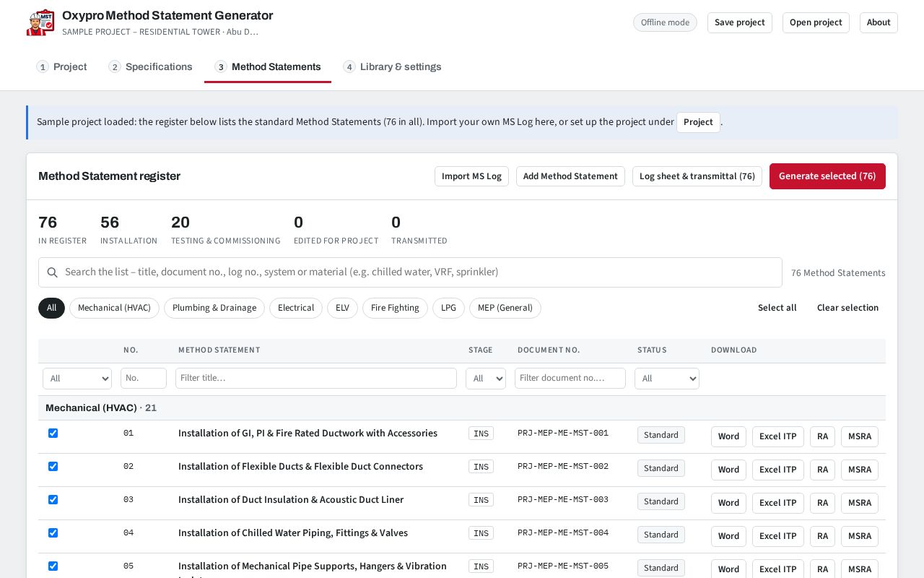Click the search magnifier icon
Image resolution: width=924 pixels, height=578 pixels.
[52, 272]
